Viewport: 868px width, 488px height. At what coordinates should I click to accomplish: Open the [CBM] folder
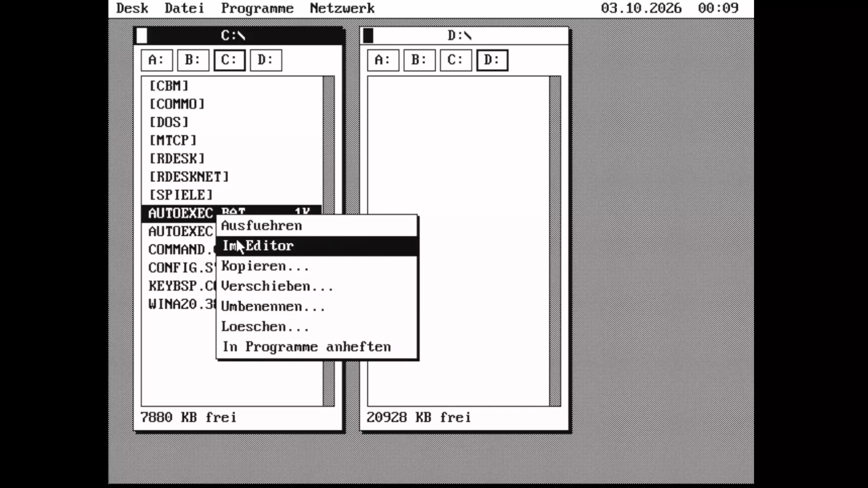tap(232, 86)
